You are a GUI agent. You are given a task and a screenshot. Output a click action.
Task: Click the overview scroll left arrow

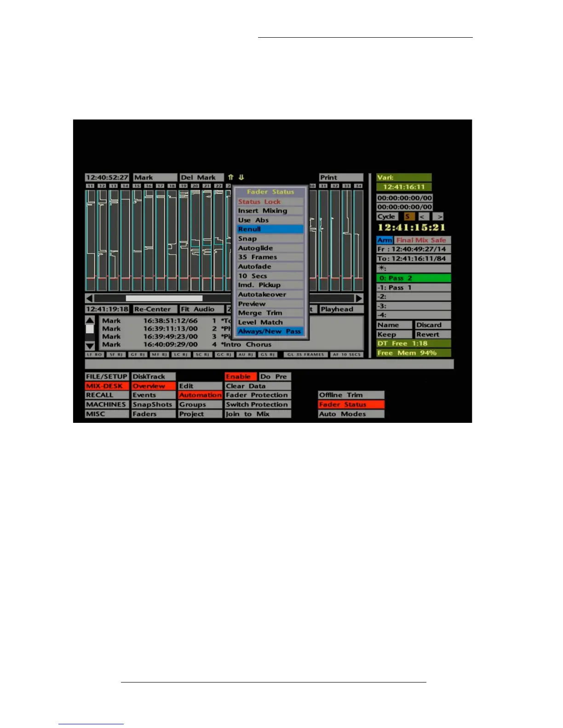pyautogui.click(x=89, y=298)
